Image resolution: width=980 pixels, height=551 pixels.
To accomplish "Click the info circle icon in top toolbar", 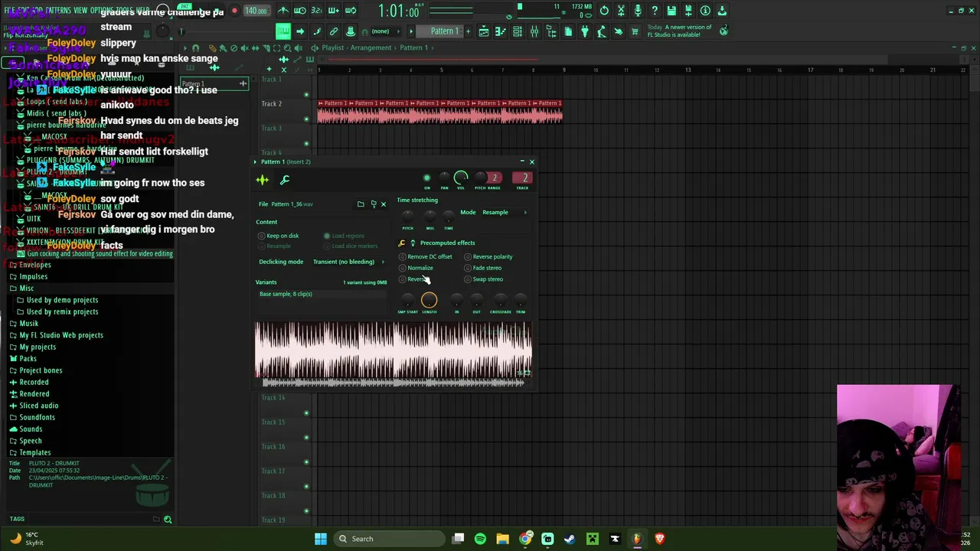I will 705,11.
